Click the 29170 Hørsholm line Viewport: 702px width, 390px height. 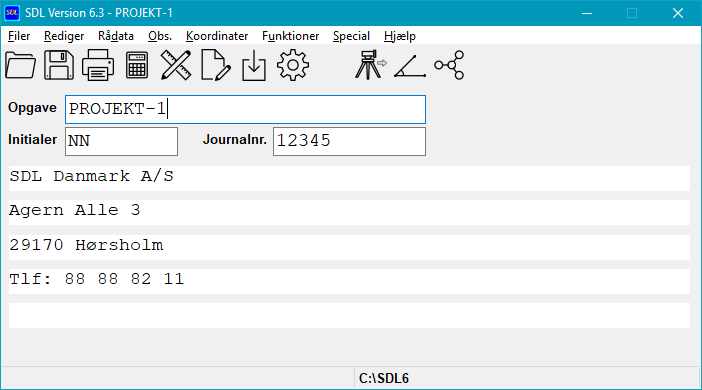click(349, 247)
